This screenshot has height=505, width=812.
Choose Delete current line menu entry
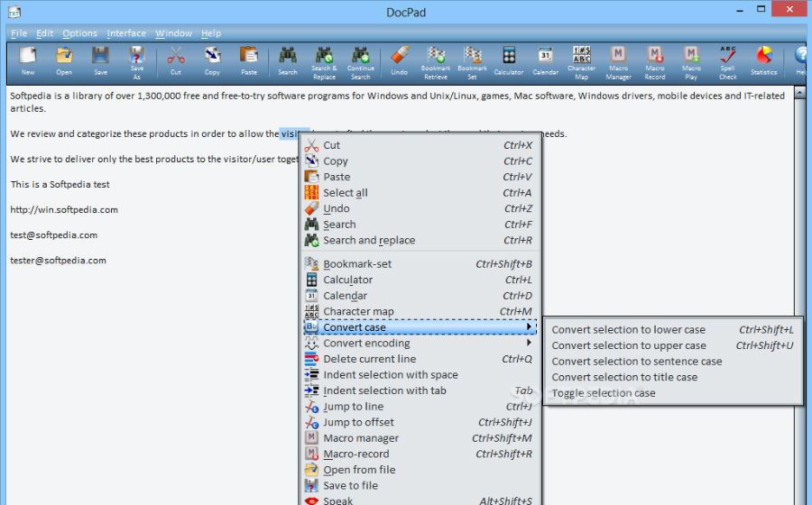[x=420, y=359]
